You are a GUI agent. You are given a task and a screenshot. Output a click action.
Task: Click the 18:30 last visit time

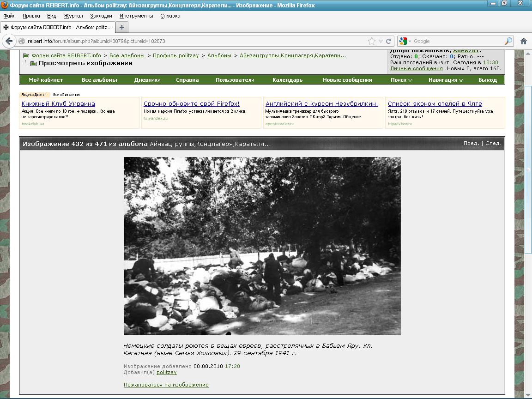(490, 62)
